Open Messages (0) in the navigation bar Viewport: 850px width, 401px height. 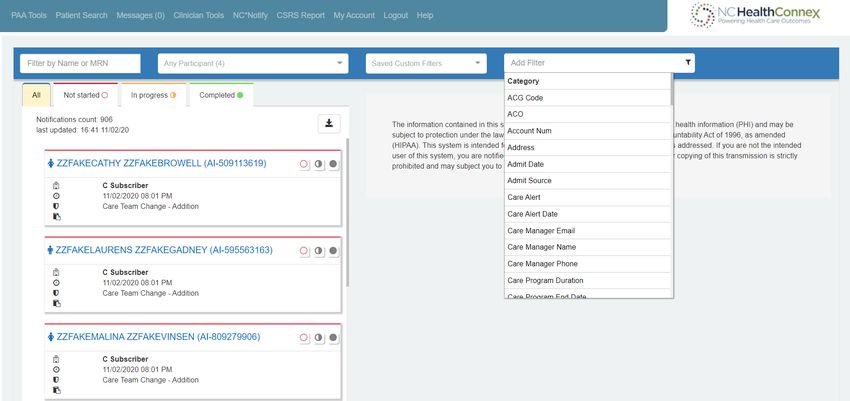tap(140, 15)
